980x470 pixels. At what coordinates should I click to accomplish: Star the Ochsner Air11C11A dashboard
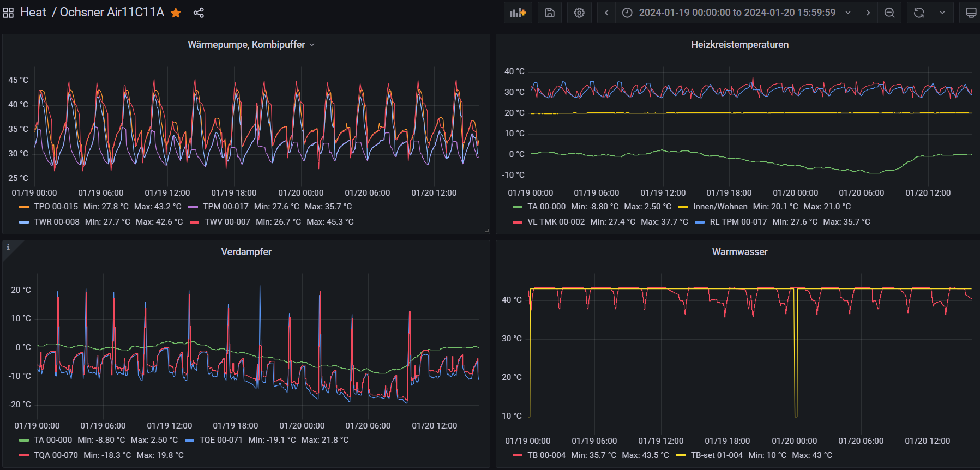tap(176, 13)
